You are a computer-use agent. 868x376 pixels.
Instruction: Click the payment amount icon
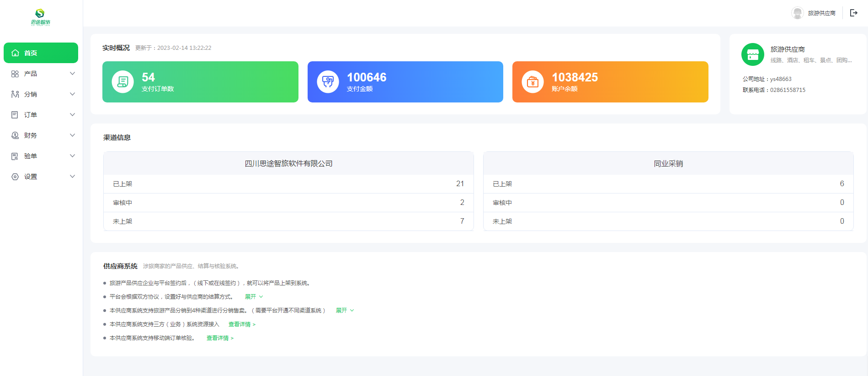click(328, 82)
